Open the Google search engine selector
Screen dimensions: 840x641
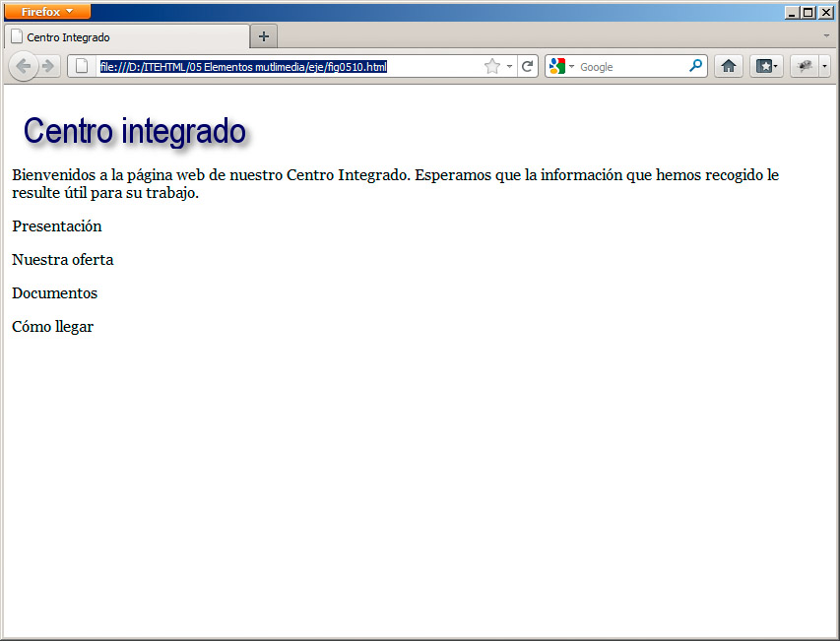click(x=561, y=66)
